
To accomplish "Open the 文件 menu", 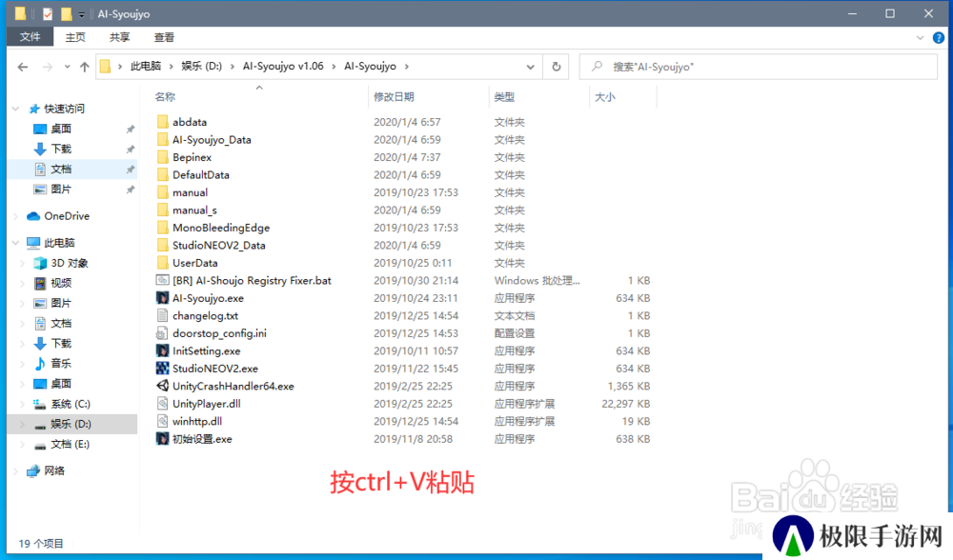I will pos(30,37).
